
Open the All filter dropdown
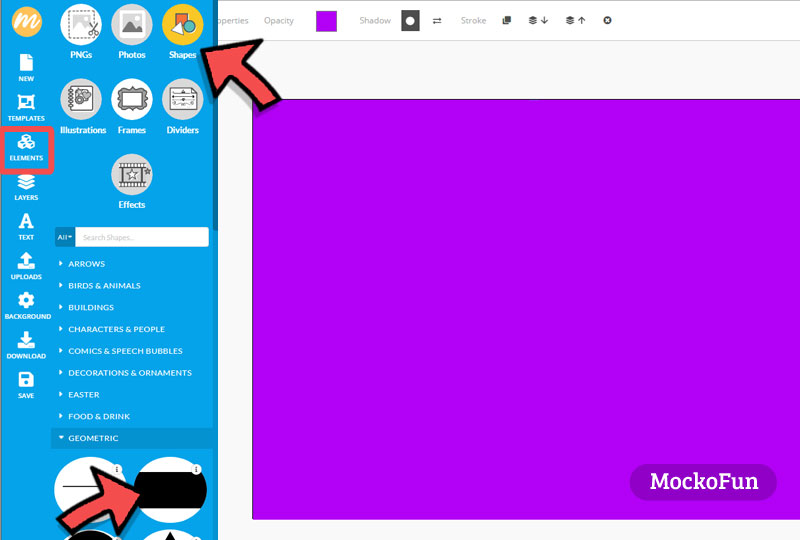click(x=65, y=237)
